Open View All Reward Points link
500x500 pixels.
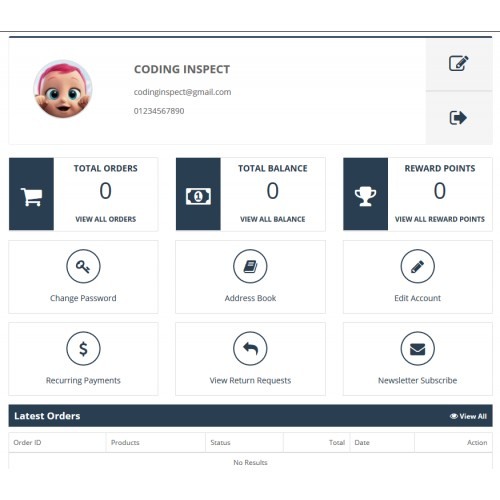440,219
